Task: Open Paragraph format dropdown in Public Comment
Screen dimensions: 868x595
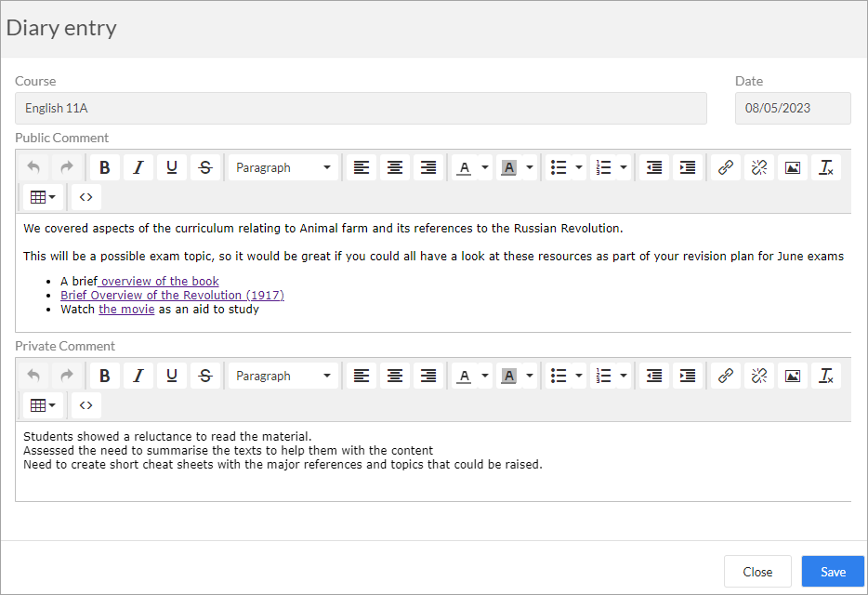Action: [283, 167]
